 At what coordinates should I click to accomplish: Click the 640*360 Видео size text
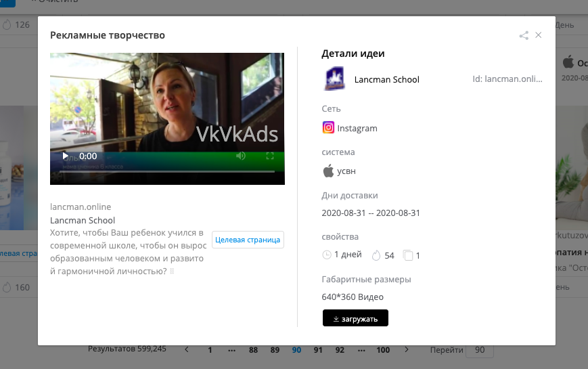click(x=353, y=297)
